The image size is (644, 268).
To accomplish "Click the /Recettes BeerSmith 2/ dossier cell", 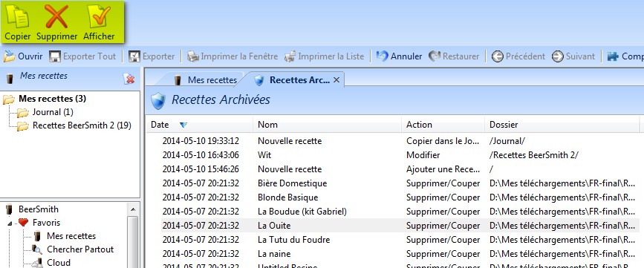I will point(534,155).
